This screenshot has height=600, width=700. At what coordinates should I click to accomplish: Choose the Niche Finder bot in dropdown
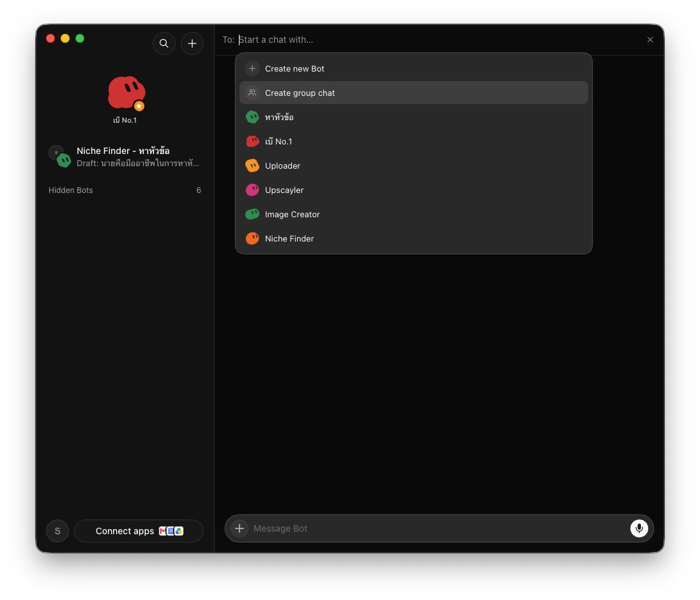coord(413,238)
